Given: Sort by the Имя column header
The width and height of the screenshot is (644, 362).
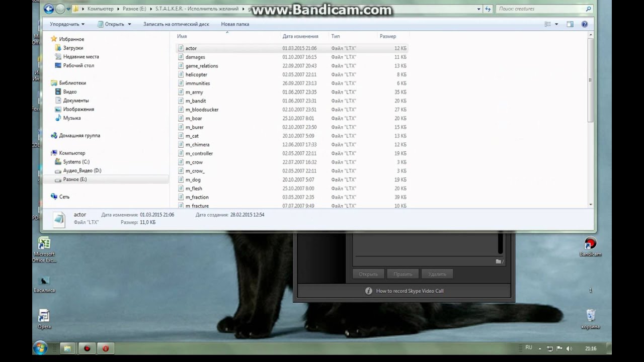Looking at the screenshot, I should coord(182,36).
